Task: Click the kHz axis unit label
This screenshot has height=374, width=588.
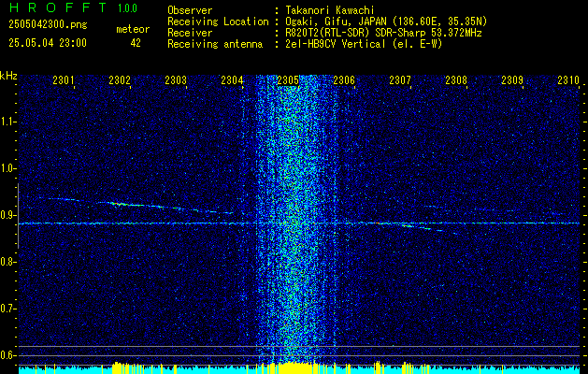Action: tap(8, 76)
